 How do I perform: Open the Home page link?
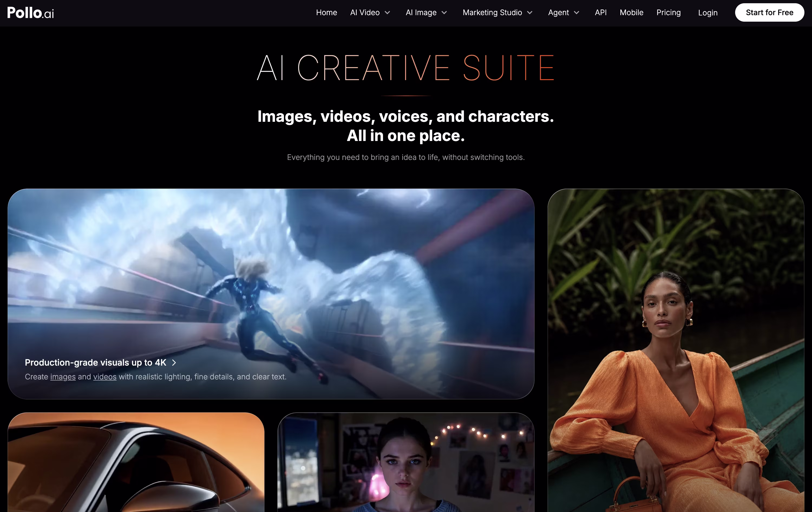(326, 12)
